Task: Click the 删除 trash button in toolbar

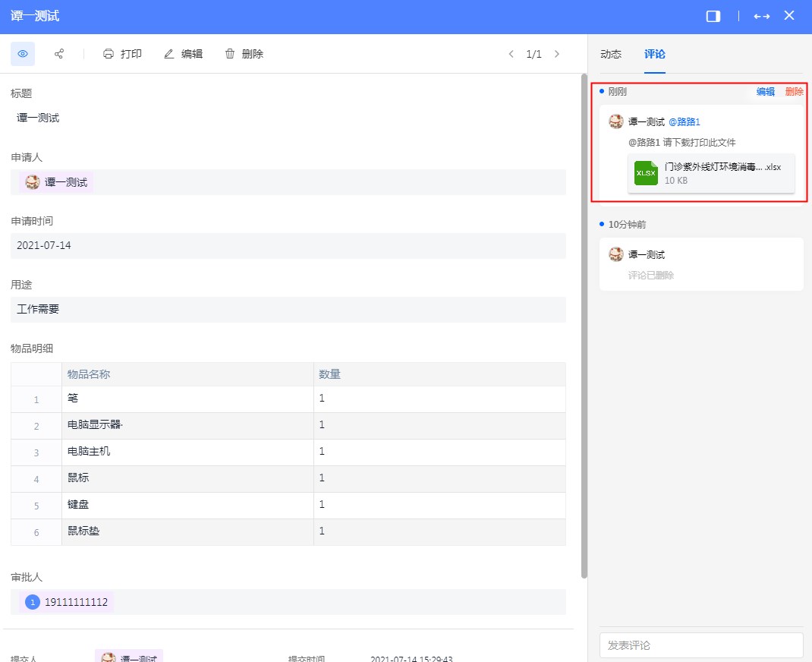Action: click(244, 54)
